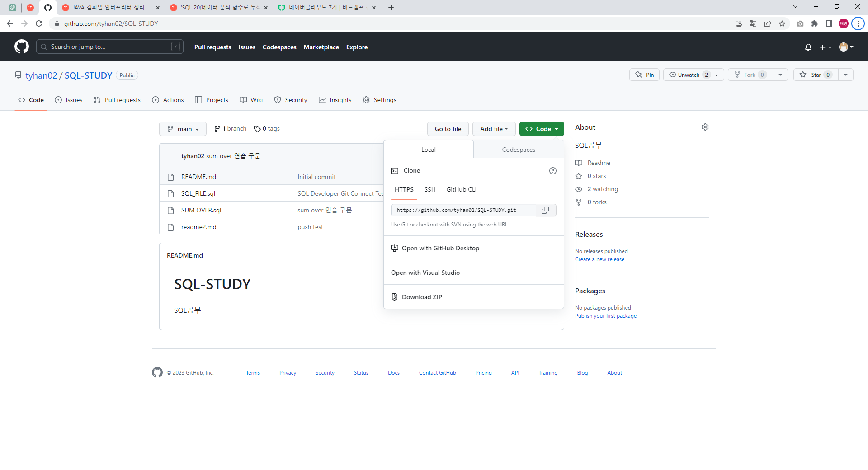This screenshot has height=470, width=868.
Task: Open the Projects tab
Action: click(x=212, y=100)
